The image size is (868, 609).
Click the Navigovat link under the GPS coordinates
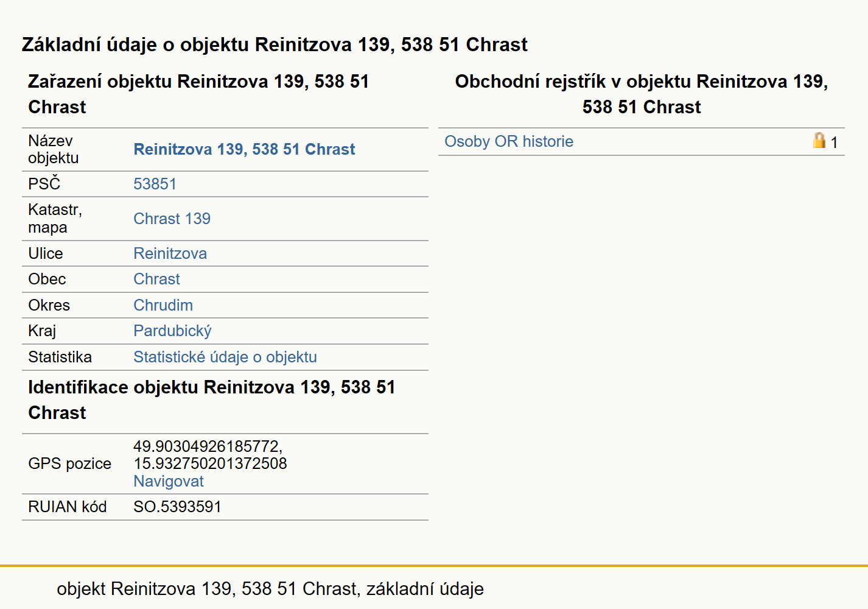(x=168, y=481)
